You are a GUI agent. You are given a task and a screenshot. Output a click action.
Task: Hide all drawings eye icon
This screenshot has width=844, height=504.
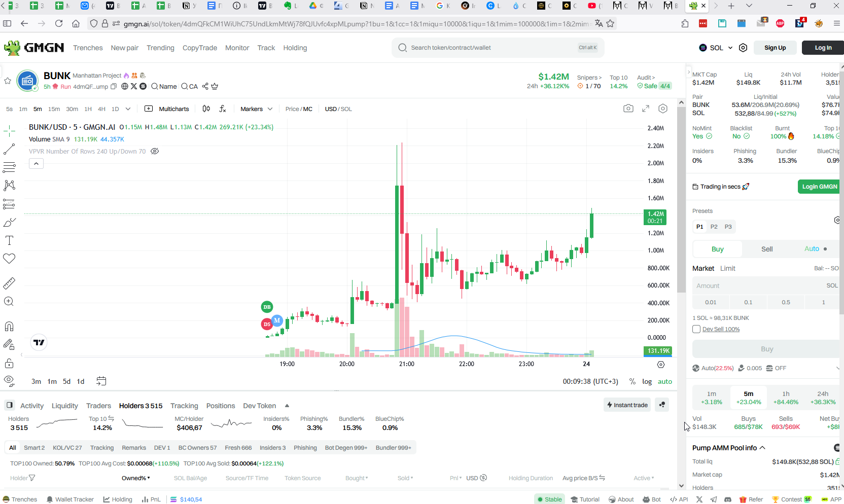9,381
